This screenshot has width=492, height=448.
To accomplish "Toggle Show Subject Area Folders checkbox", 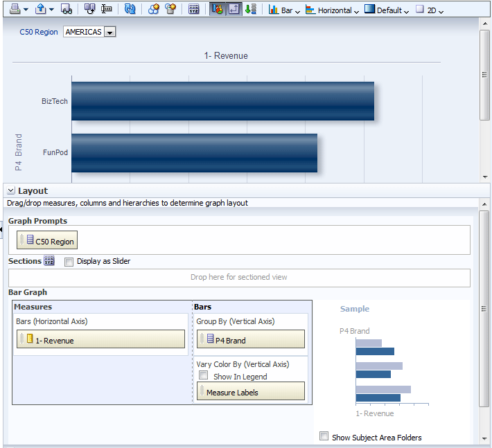I will coord(324,436).
